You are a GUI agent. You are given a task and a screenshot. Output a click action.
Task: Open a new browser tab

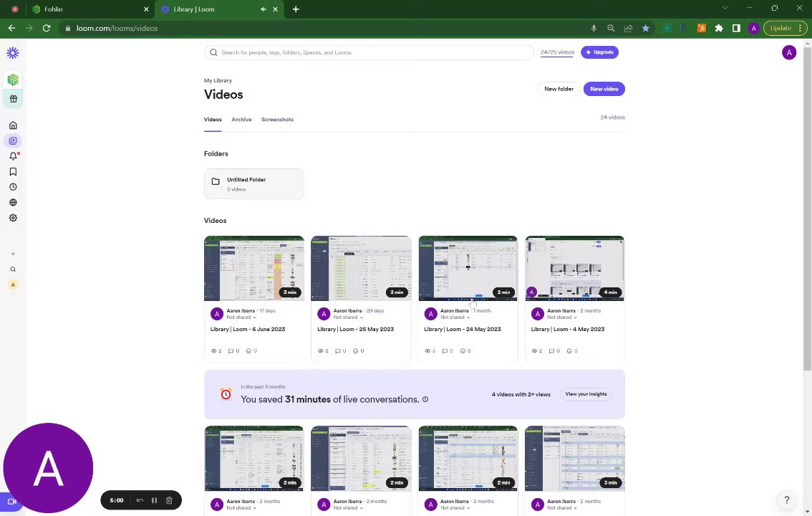pos(296,9)
